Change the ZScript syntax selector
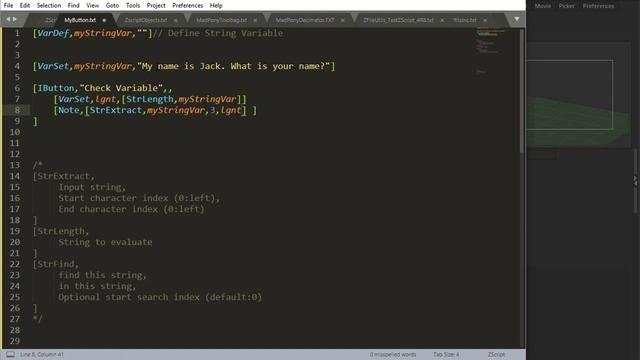This screenshot has width=640, height=360. pyautogui.click(x=496, y=354)
